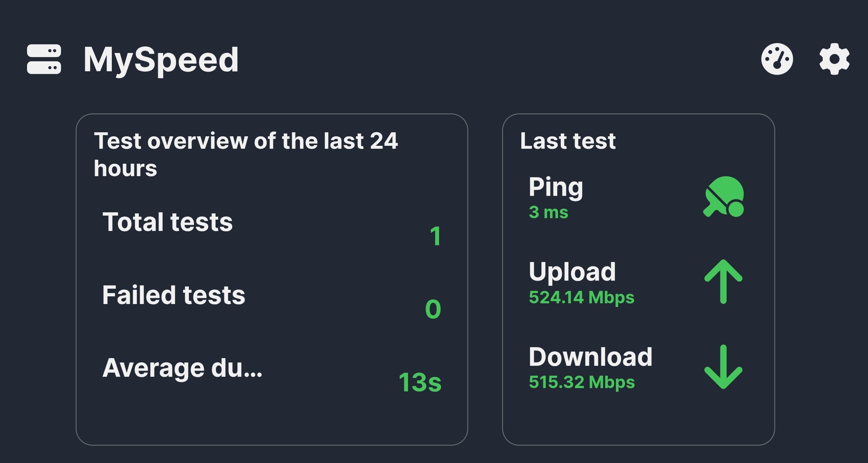Select the Upload label
The width and height of the screenshot is (868, 463).
572,272
